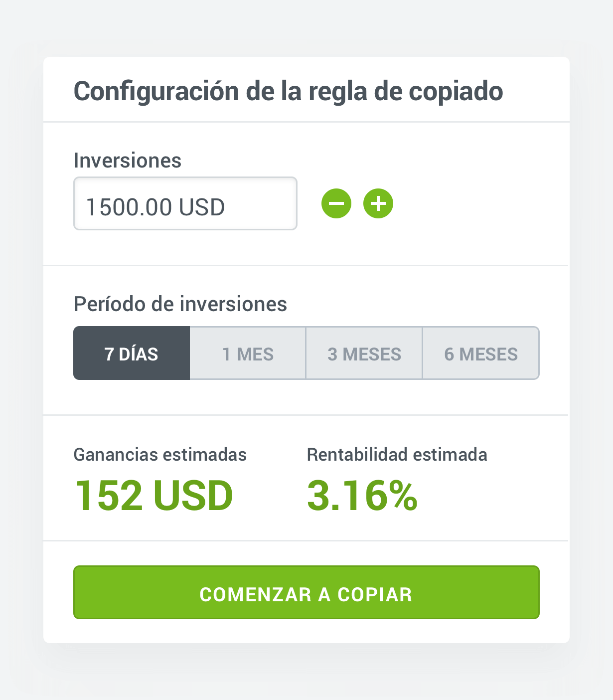Increase investment with the plus icon
The image size is (613, 700).
pyautogui.click(x=378, y=203)
